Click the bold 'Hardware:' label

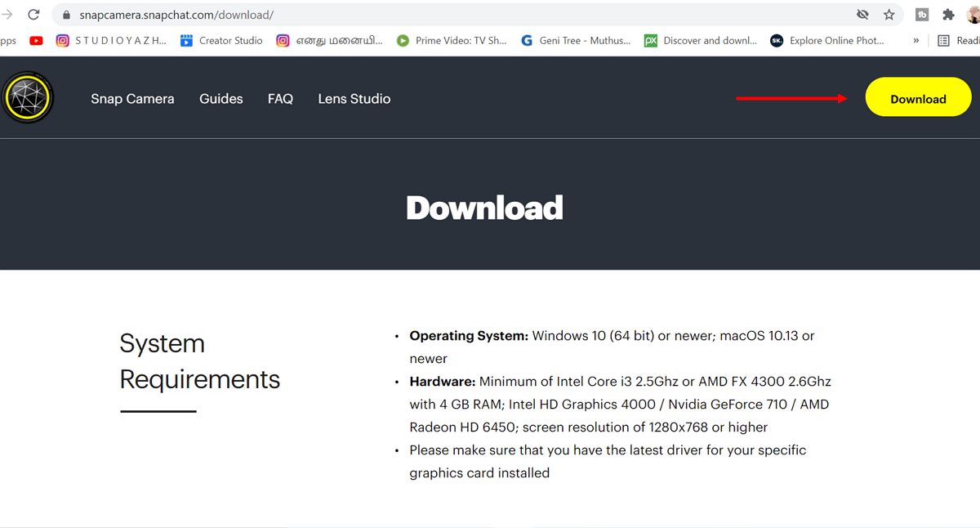point(443,382)
